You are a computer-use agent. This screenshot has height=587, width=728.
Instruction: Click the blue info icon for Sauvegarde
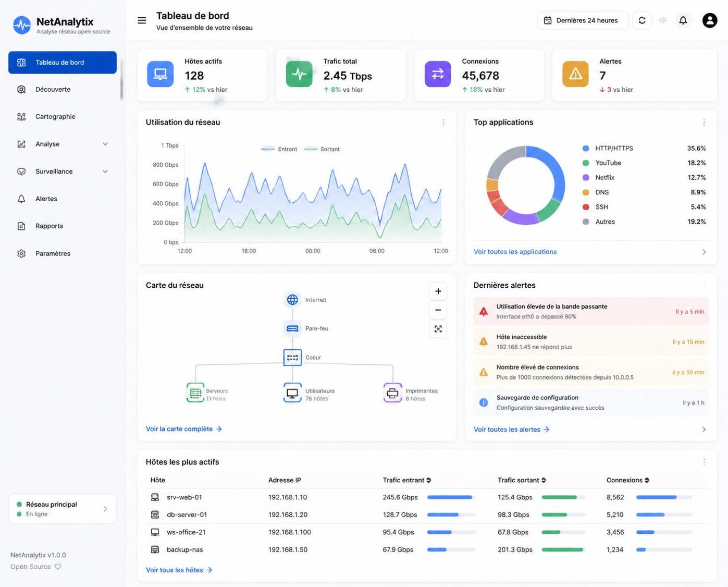click(x=484, y=402)
